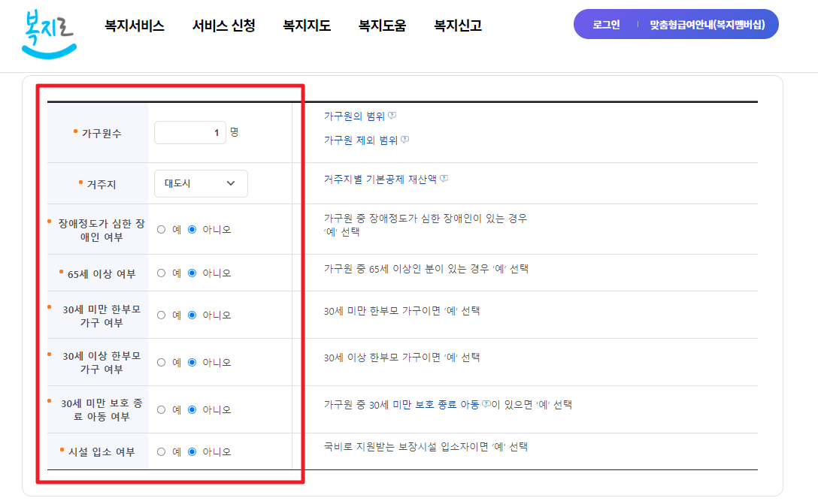Image resolution: width=818 pixels, height=504 pixels.
Task: Select 예 for 30세 이상 한부모 가구
Action: coord(161,362)
